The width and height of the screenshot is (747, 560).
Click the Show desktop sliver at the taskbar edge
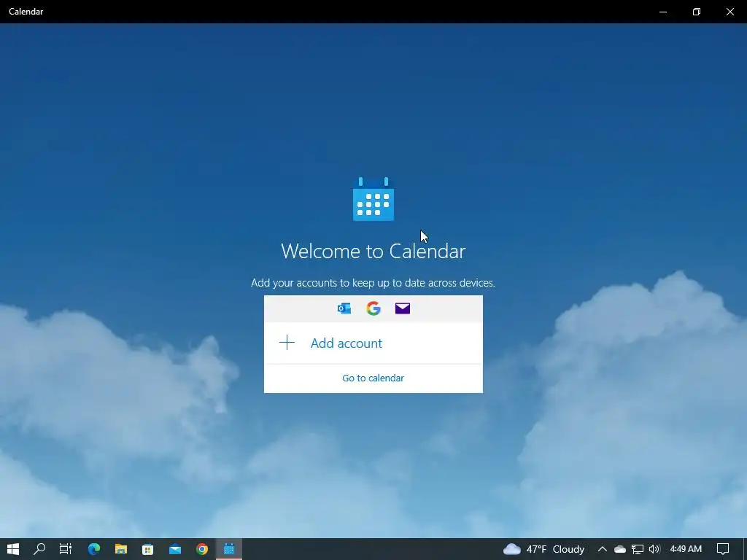coord(745,549)
